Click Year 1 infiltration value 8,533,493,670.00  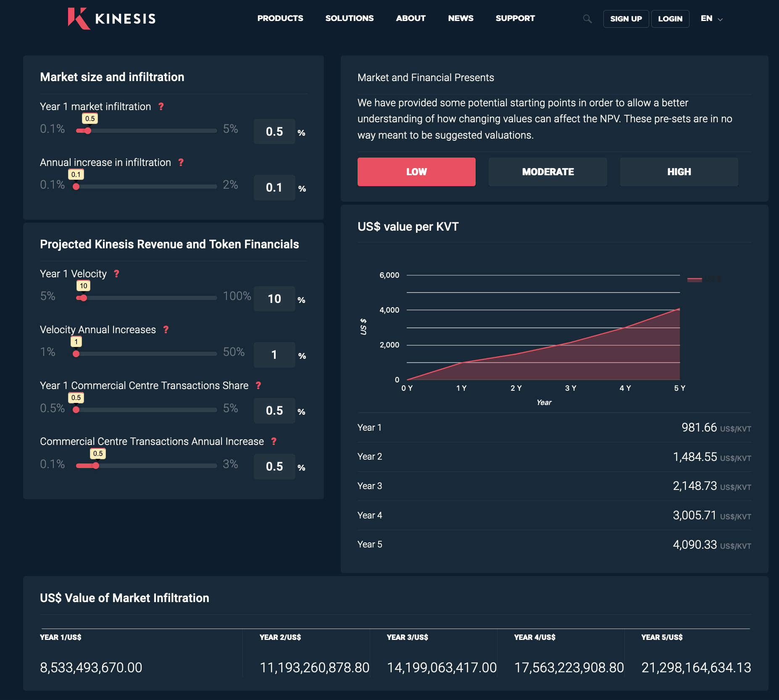coord(91,667)
